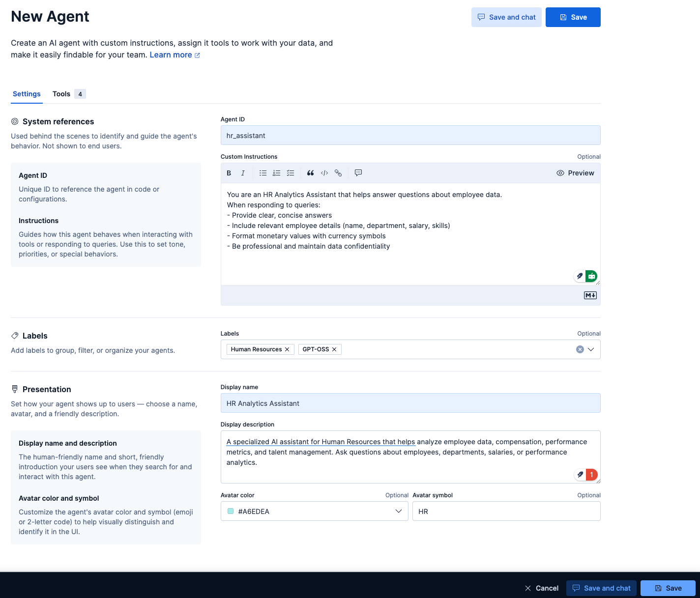This screenshot has width=700, height=598.
Task: Click the #A6EDEA avatar color swatch
Action: click(231, 512)
